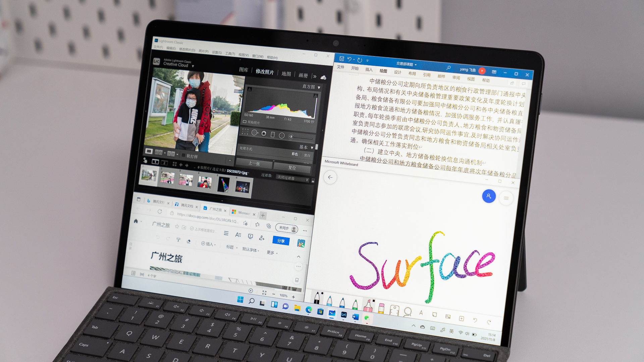Toggle the filter switch beside 关闭过滤器
This screenshot has width=644, height=362.
313,181
